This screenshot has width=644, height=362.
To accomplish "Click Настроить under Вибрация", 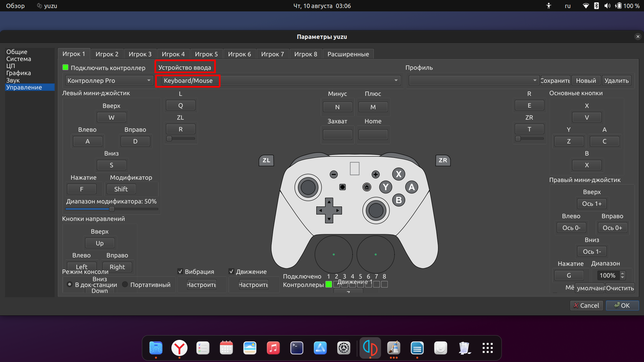I will pos(202,285).
